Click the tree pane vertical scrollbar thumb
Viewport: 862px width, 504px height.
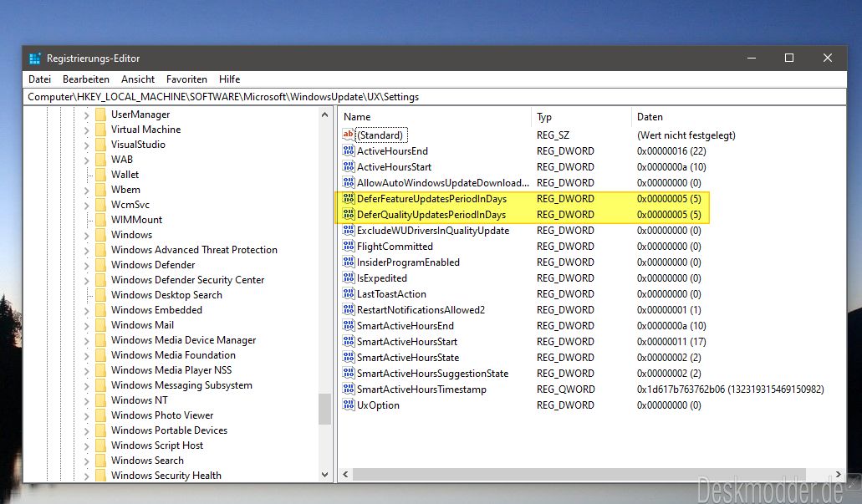click(x=324, y=410)
